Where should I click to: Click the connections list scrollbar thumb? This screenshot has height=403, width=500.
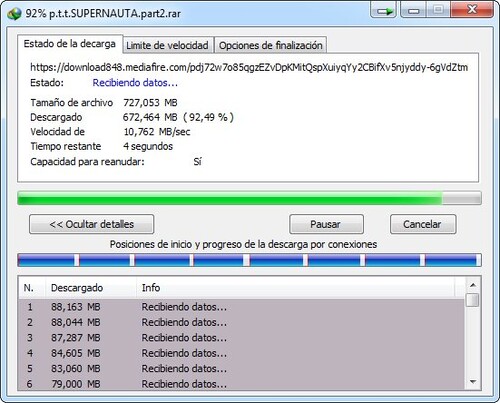[x=473, y=300]
